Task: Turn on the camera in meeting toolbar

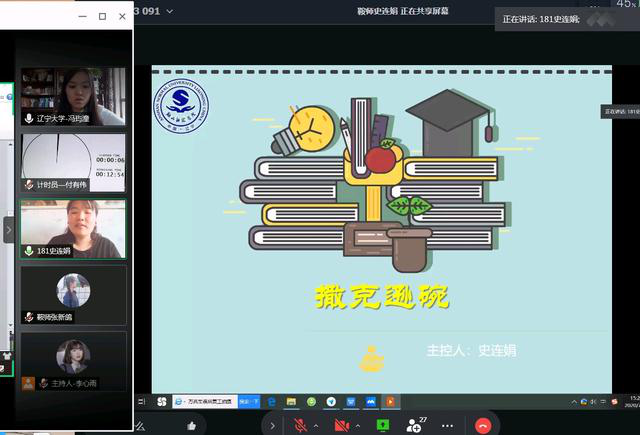Action: (341, 425)
